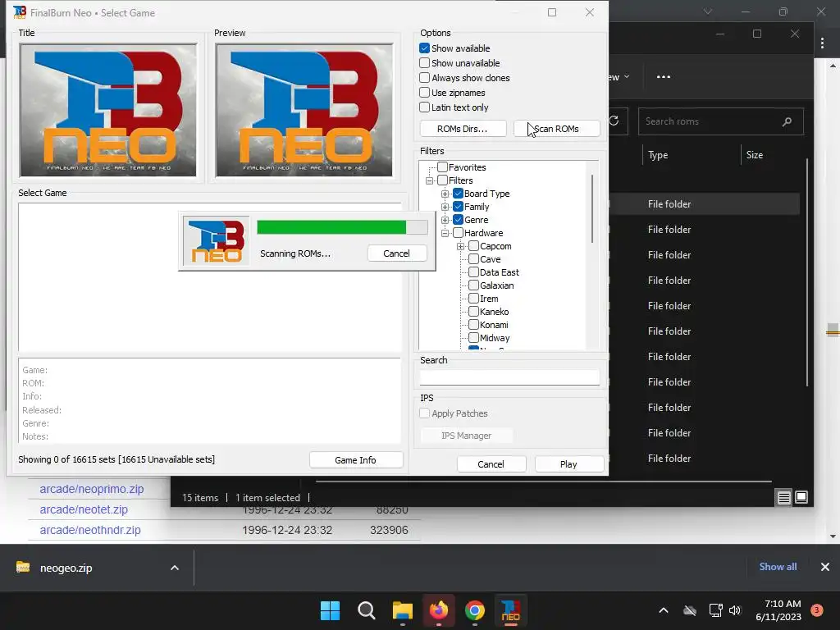Screen dimensions: 840x630
Task: Click search magnifier in Explorer search box
Action: click(x=787, y=121)
